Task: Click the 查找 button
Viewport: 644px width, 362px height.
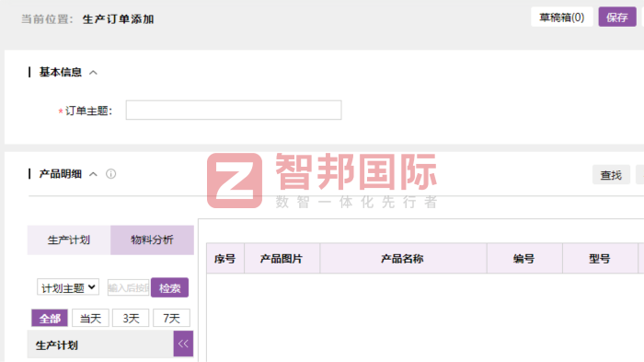Action: click(x=611, y=175)
